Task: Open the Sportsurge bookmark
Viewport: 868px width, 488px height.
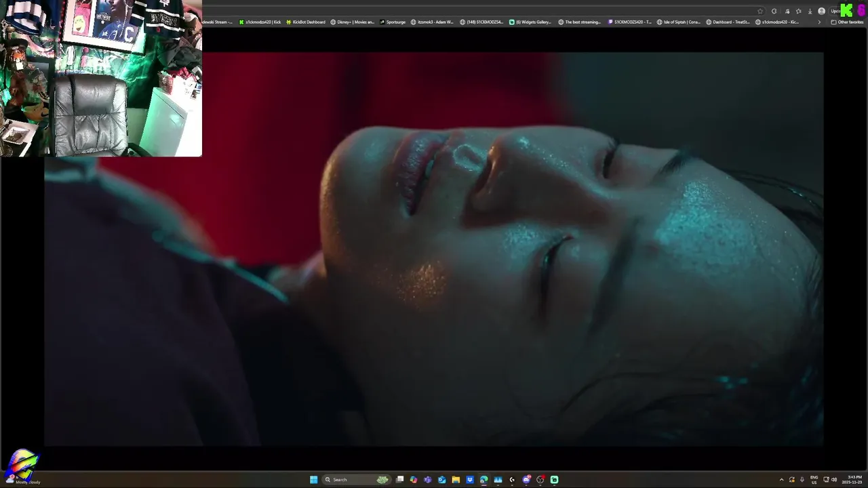Action: tap(393, 22)
